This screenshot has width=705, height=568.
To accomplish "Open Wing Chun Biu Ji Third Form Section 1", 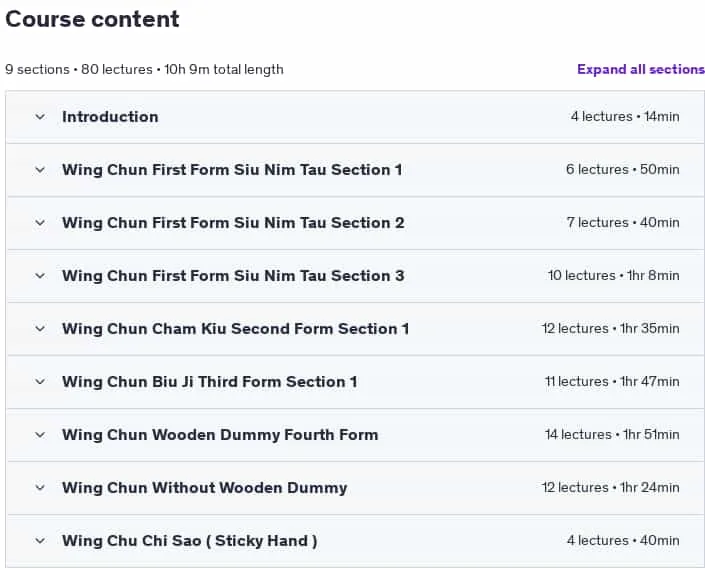I will (210, 382).
